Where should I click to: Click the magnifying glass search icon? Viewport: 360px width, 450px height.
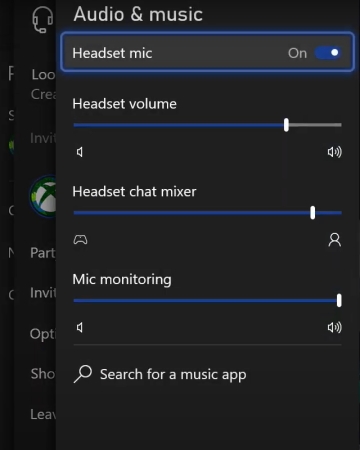point(83,374)
